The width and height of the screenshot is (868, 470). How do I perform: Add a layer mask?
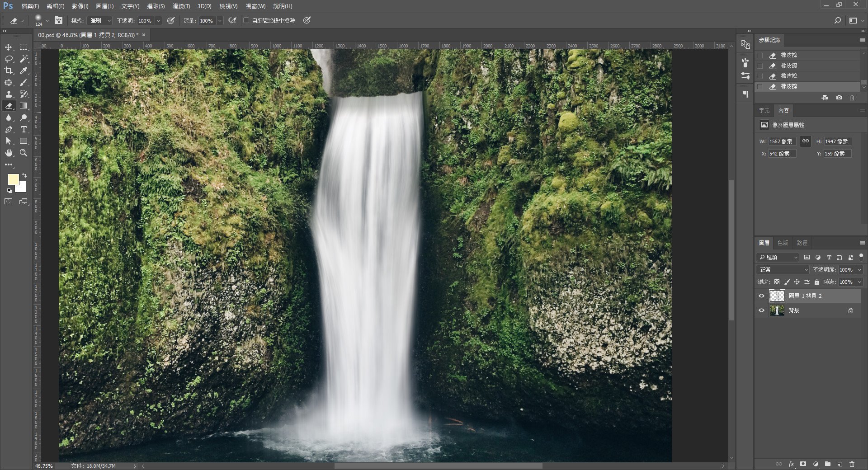pyautogui.click(x=803, y=464)
